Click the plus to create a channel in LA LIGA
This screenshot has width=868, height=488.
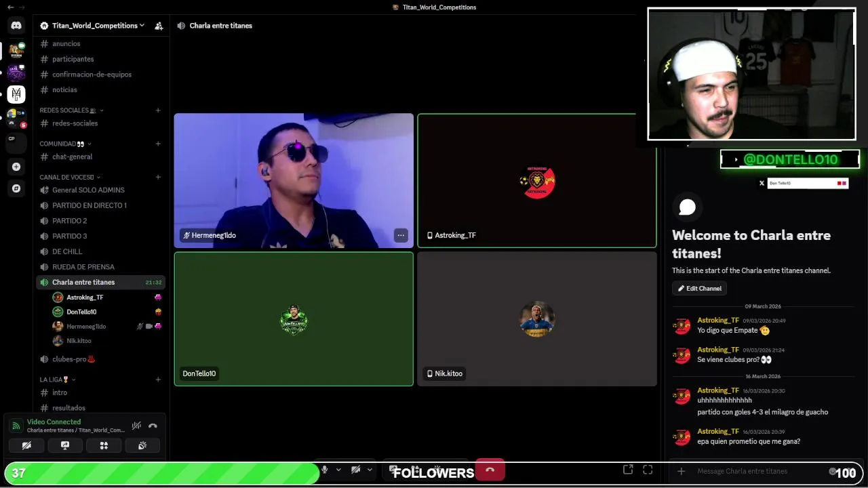pos(158,380)
